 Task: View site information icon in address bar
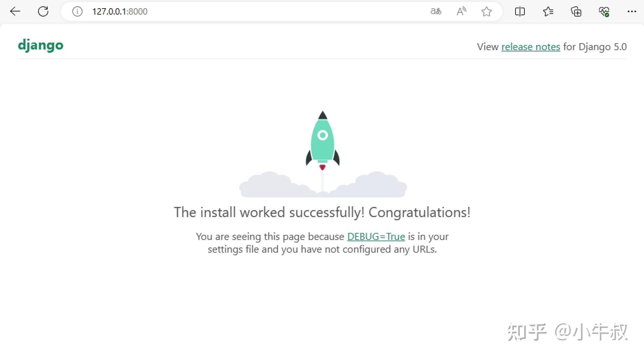point(77,11)
